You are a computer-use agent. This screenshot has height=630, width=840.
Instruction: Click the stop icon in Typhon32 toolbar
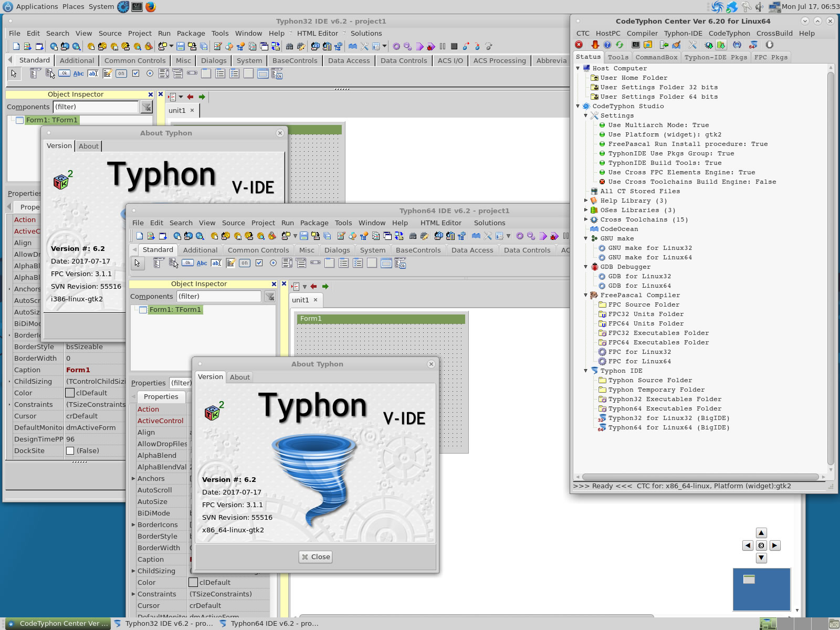coord(454,46)
